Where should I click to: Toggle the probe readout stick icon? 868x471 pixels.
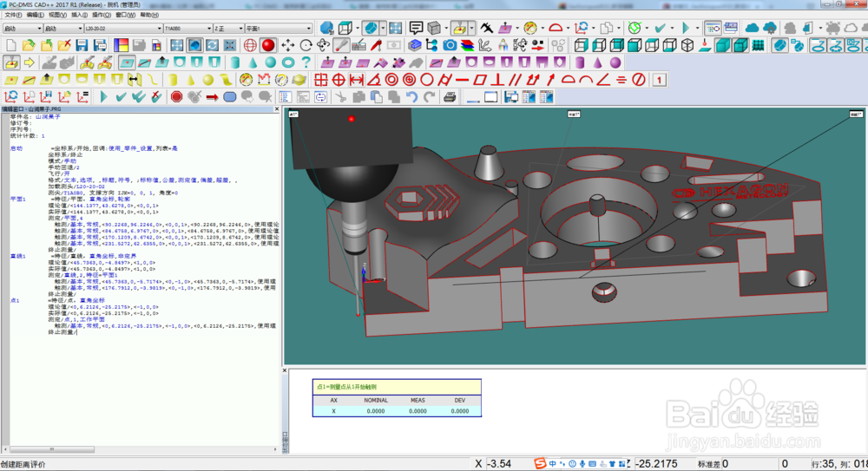click(x=341, y=45)
